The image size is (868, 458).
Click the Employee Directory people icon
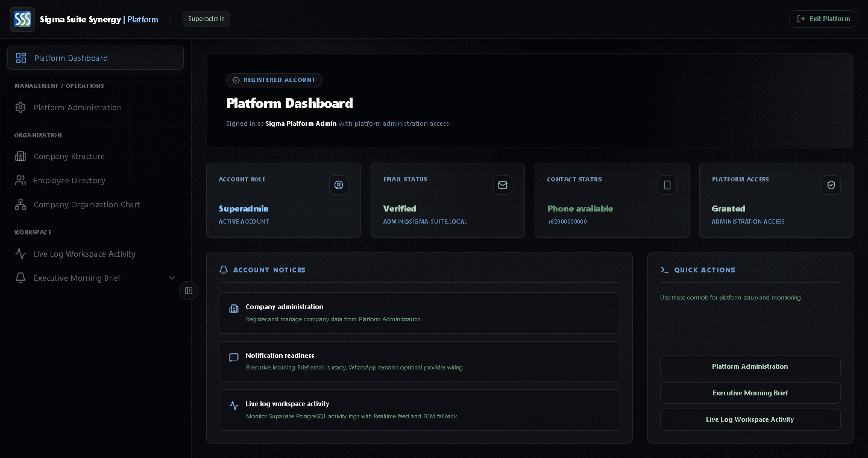click(x=20, y=180)
